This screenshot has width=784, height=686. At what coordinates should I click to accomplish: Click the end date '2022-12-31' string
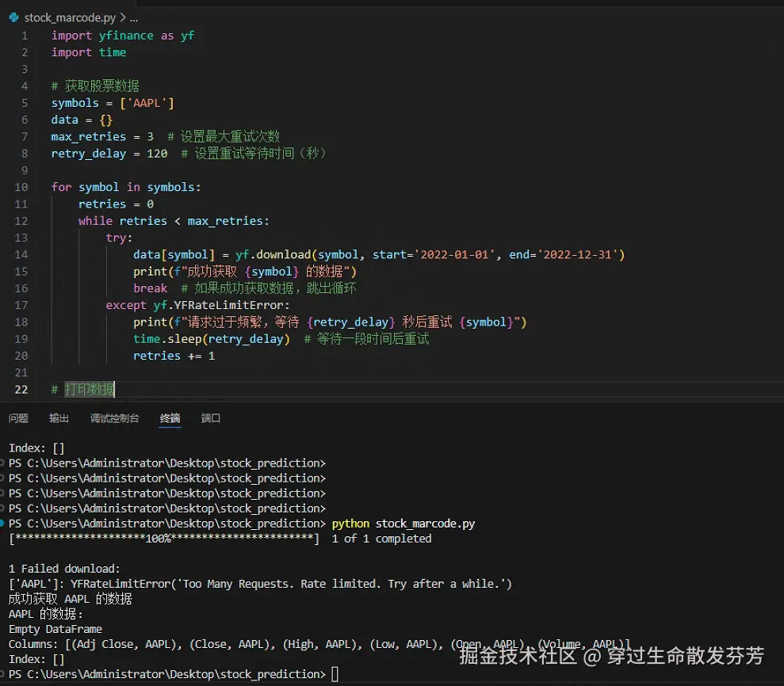(x=578, y=255)
